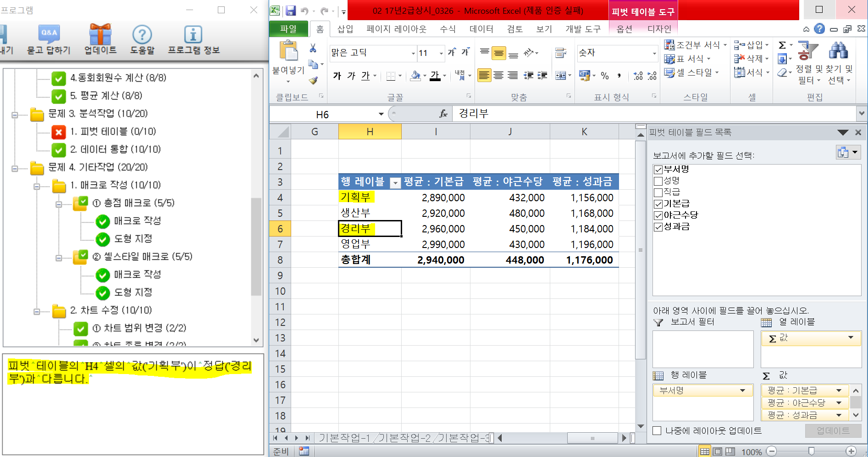Click the AutoSum sigma icon

point(782,45)
